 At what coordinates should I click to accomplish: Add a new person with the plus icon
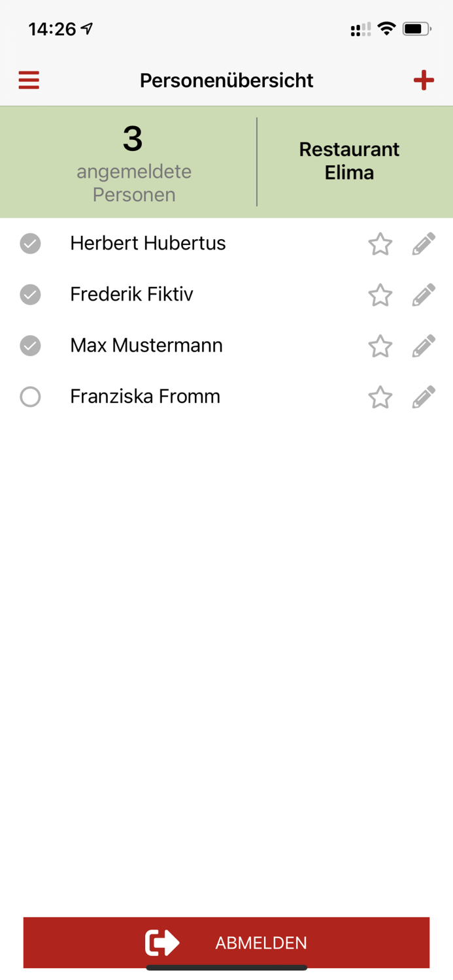[424, 80]
